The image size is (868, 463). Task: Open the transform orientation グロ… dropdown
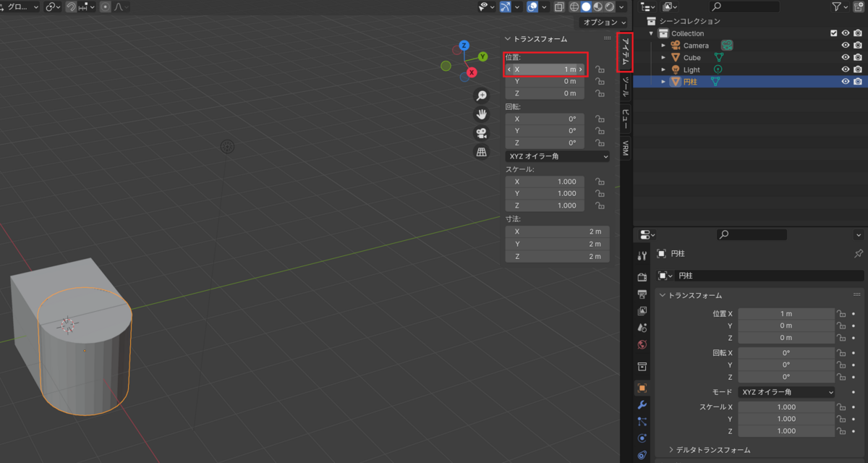(x=20, y=7)
